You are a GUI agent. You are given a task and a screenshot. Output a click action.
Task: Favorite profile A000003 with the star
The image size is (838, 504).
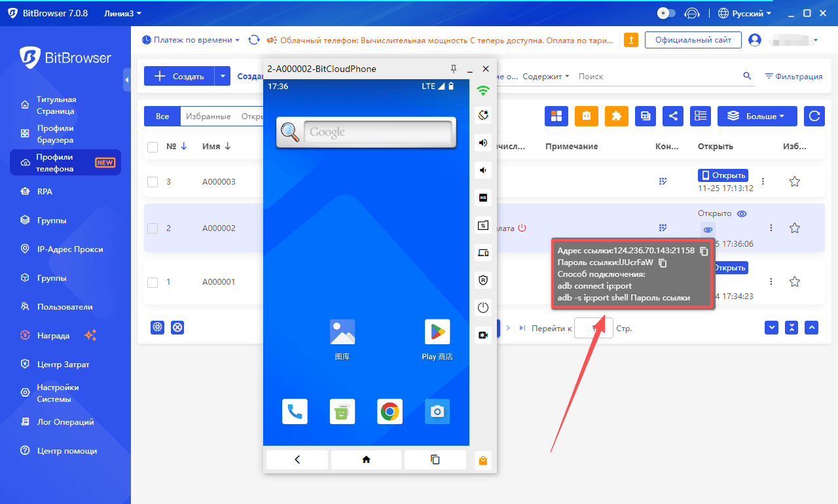tap(794, 182)
